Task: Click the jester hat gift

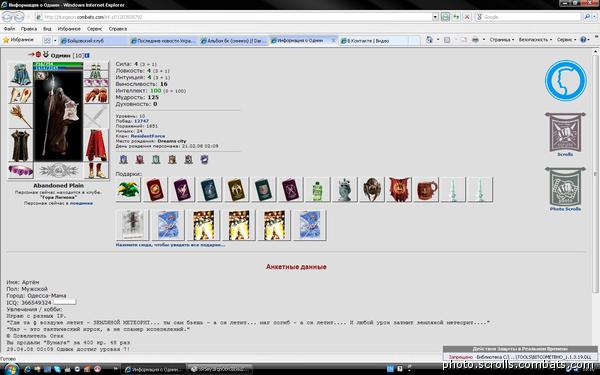Action: pyautogui.click(x=128, y=189)
